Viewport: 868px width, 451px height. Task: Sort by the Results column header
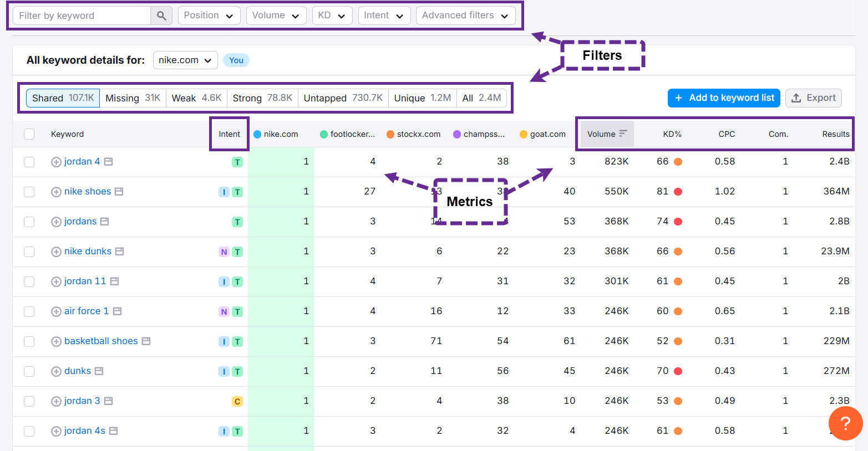[x=836, y=134]
